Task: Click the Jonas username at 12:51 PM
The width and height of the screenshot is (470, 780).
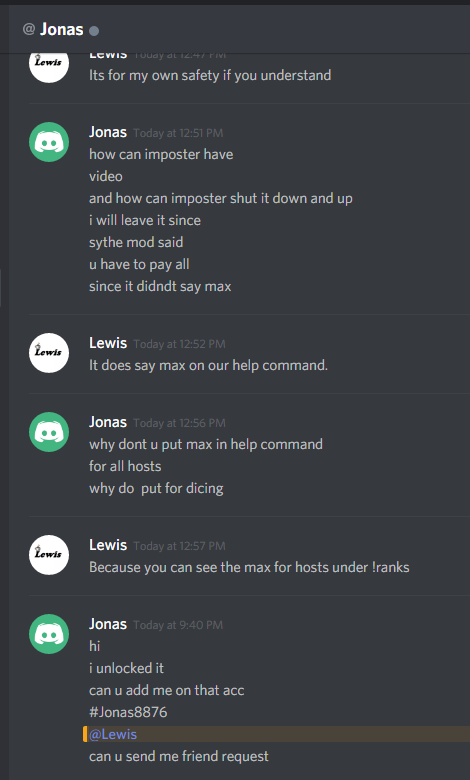Action: (x=108, y=132)
